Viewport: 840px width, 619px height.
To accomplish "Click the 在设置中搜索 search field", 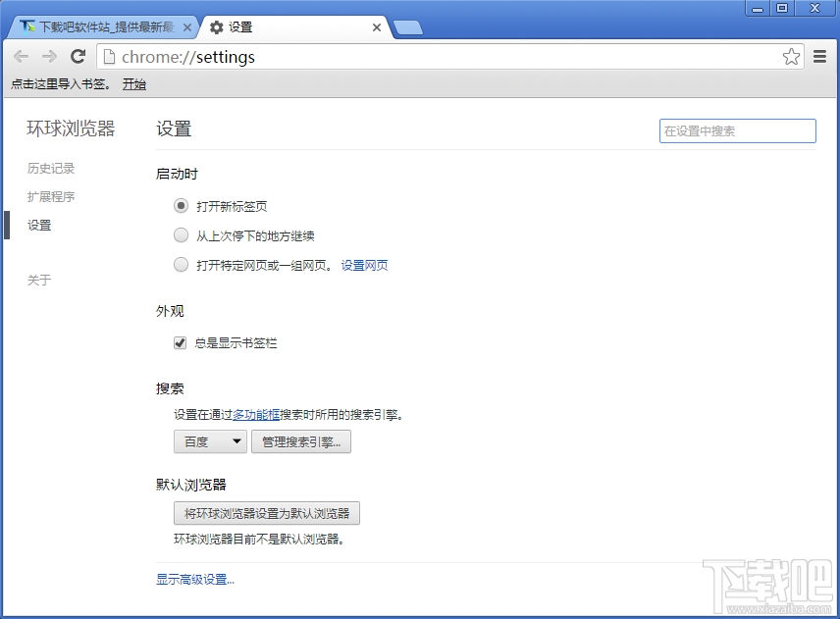I will (x=737, y=130).
